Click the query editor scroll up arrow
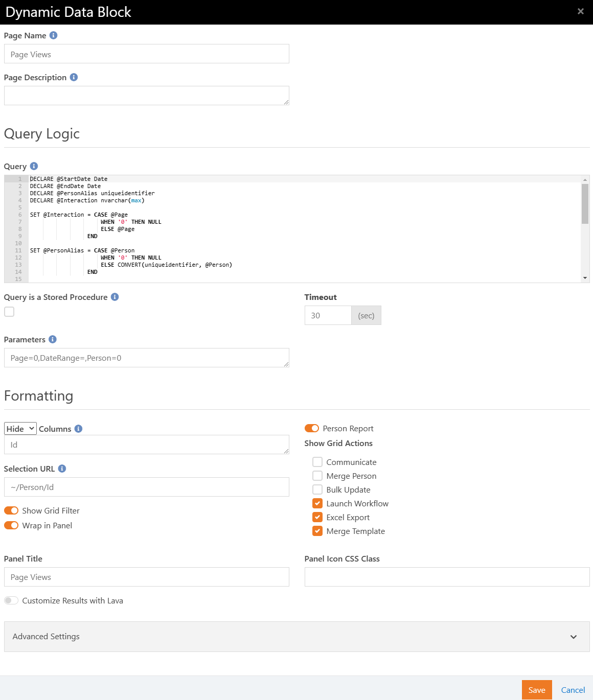593x700 pixels. click(x=585, y=179)
